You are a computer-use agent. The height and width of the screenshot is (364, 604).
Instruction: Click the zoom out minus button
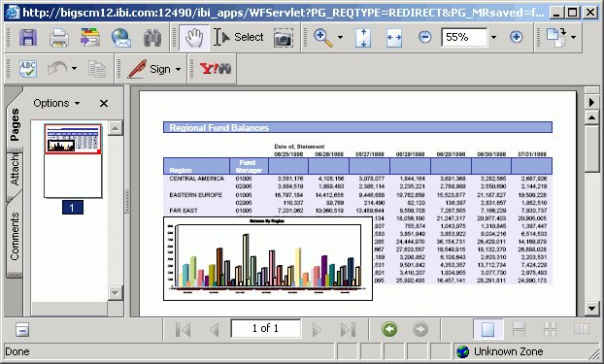(425, 37)
